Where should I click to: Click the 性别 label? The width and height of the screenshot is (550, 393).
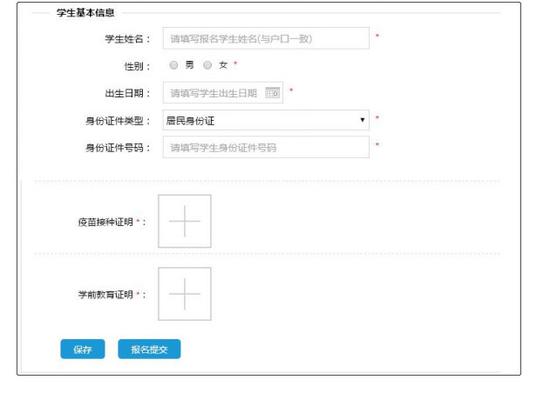(138, 66)
